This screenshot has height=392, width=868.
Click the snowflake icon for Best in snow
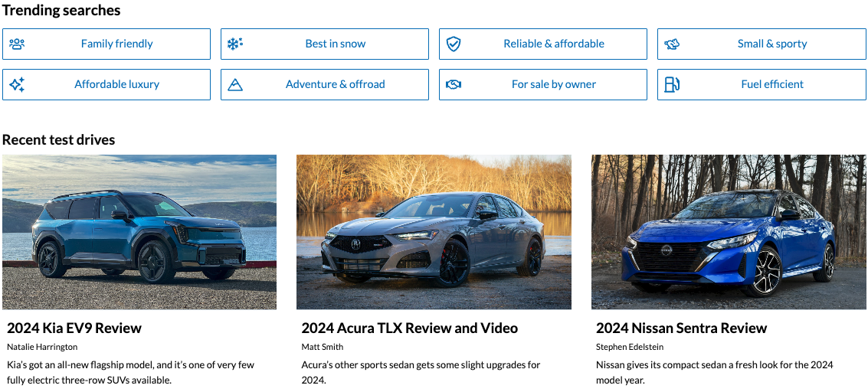point(234,44)
